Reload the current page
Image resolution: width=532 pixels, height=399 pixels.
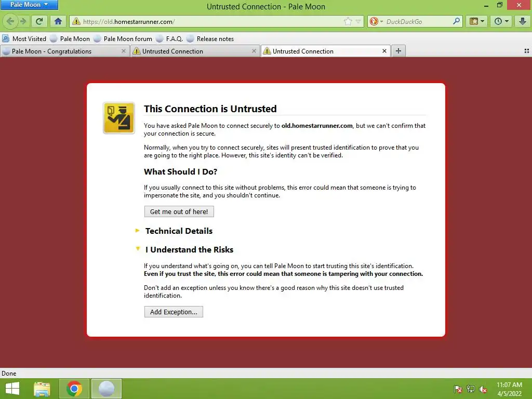point(39,21)
